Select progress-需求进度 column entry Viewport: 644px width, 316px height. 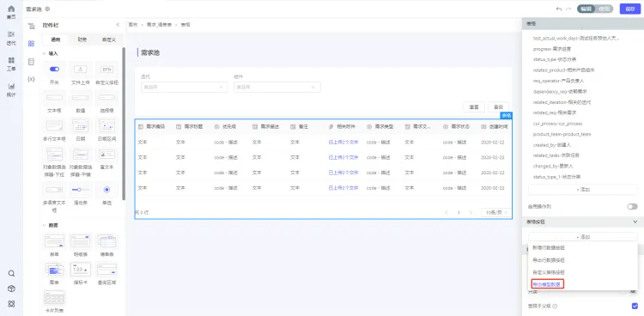click(551, 49)
